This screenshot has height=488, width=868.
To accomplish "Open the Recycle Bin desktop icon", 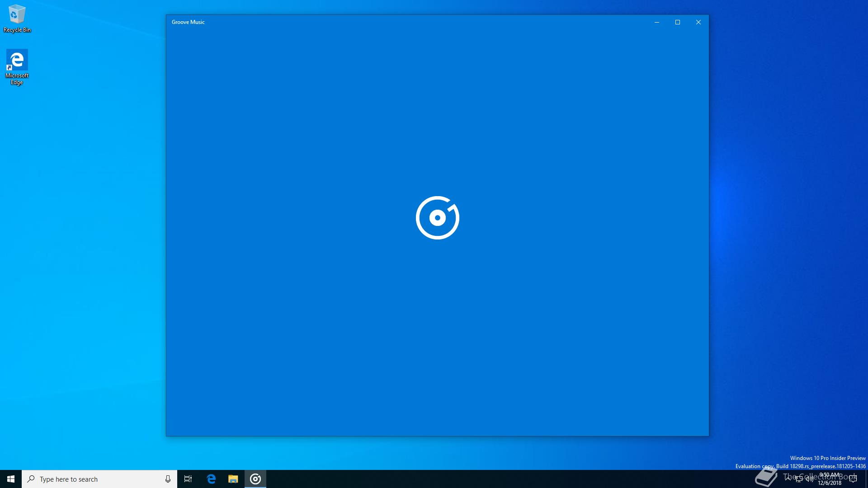I will pos(17,19).
